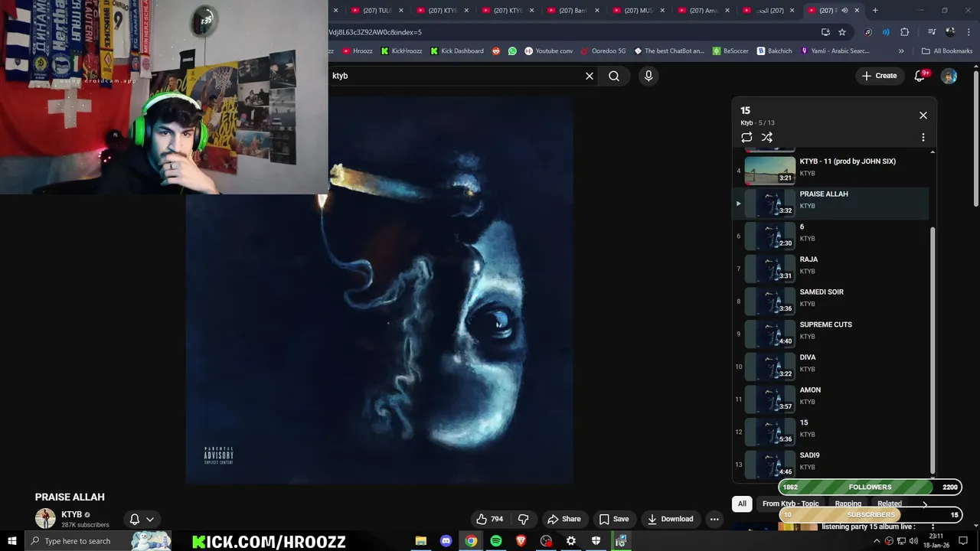
Task: Open BeSoccer bookmark
Action: (730, 51)
